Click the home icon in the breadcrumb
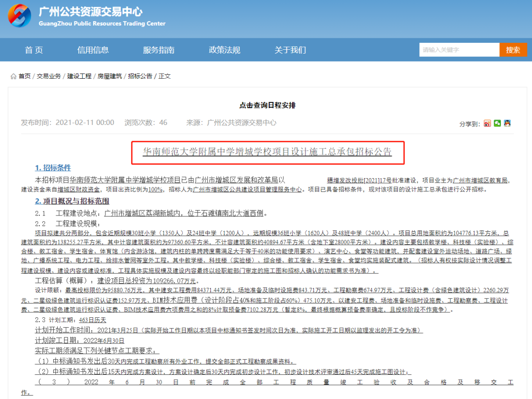The width and height of the screenshot is (532, 399). pyautogui.click(x=13, y=76)
